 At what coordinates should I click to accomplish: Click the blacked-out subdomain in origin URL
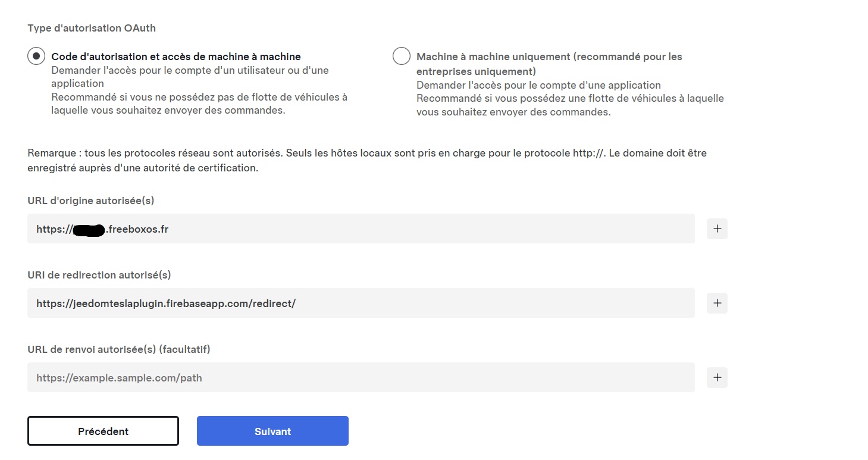pyautogui.click(x=89, y=230)
